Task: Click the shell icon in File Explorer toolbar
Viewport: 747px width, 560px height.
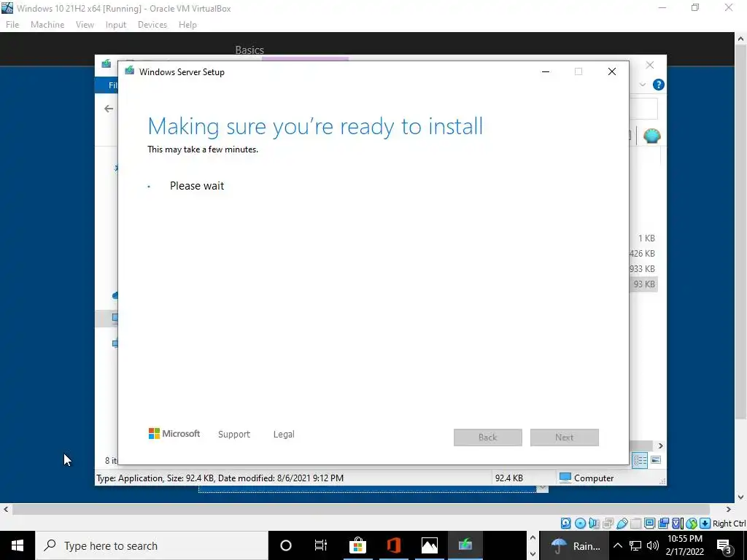Action: coord(651,136)
